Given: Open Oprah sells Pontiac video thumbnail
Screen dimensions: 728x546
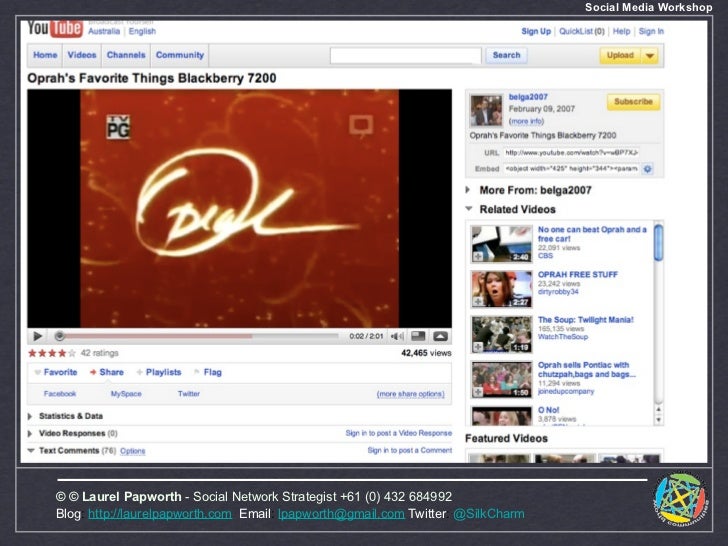Looking at the screenshot, I should tap(501, 380).
